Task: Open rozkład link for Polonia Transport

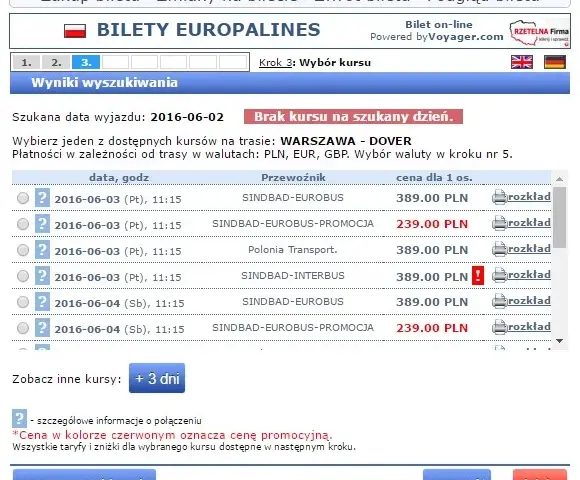Action: (x=529, y=249)
